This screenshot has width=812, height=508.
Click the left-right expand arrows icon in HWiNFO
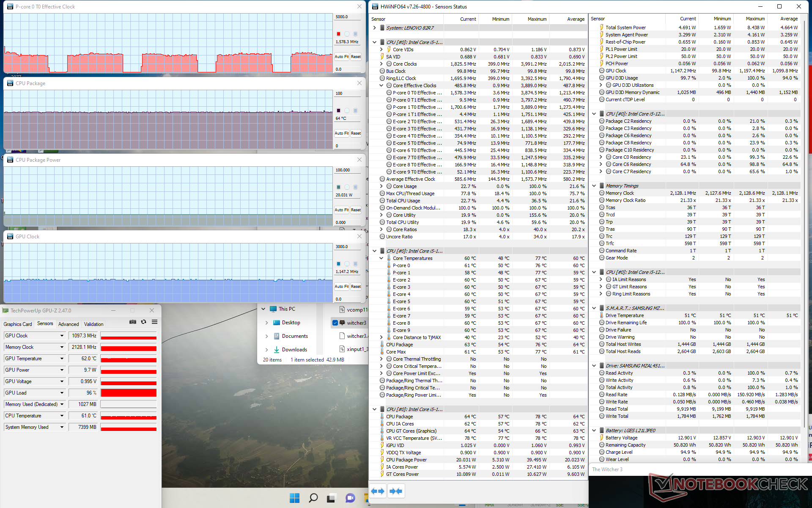pos(378,491)
